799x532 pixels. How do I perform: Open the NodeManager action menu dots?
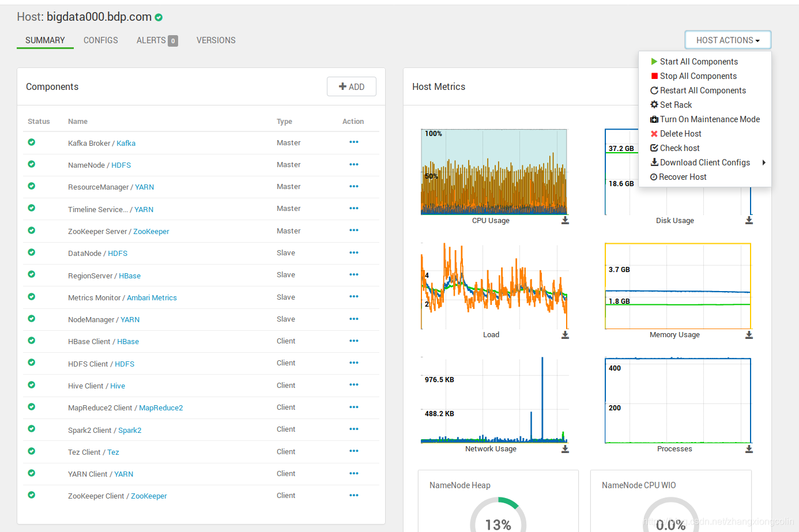pos(354,319)
